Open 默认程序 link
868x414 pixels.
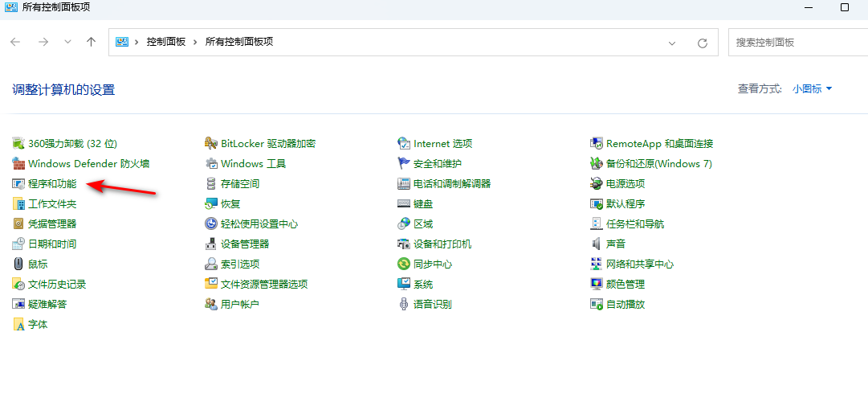626,204
